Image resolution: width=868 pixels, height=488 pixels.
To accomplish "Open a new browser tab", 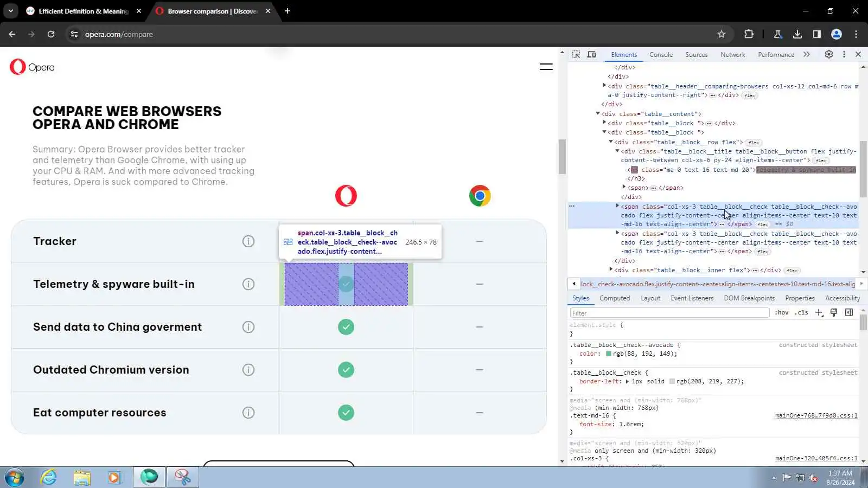I will point(288,11).
